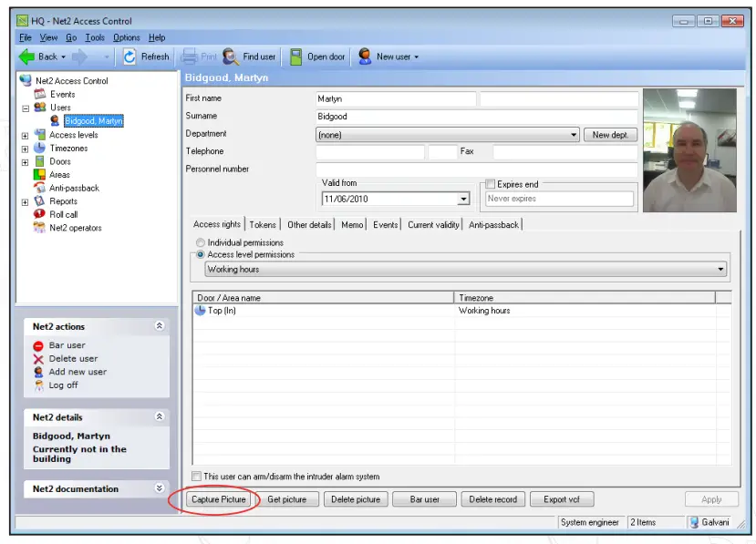This screenshot has width=756, height=544.
Task: Check the intruder alarm arm/disarm option
Action: coord(196,476)
